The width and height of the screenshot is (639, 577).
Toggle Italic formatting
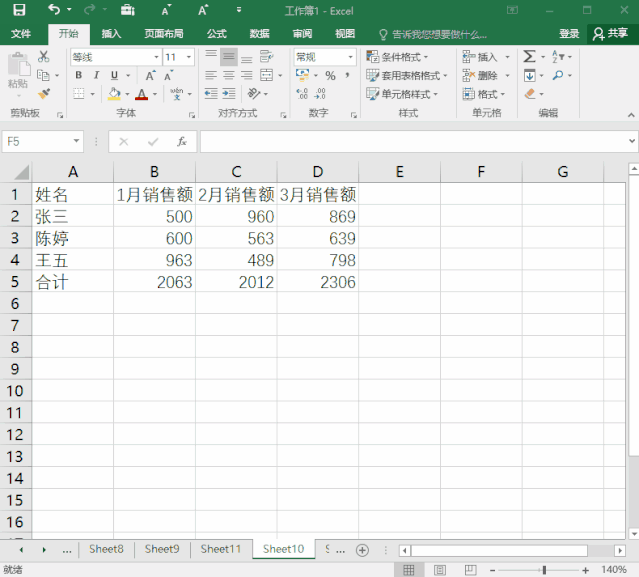point(97,75)
